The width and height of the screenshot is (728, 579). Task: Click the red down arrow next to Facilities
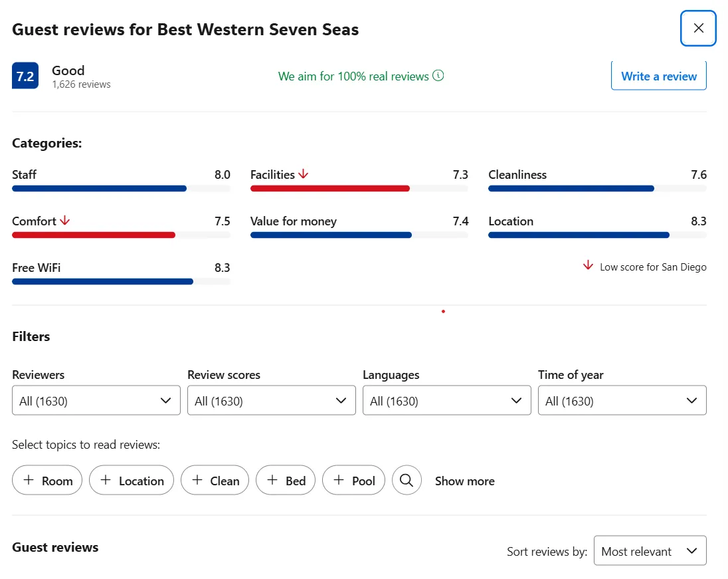pos(304,174)
